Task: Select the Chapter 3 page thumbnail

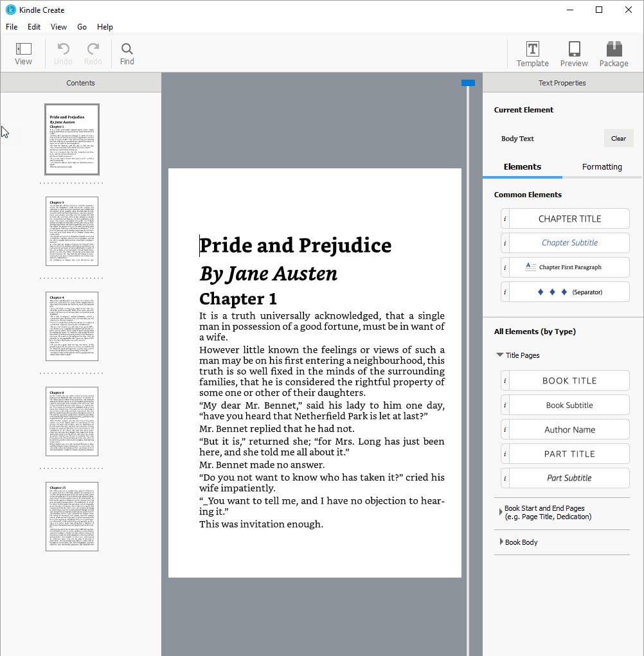Action: [72, 231]
